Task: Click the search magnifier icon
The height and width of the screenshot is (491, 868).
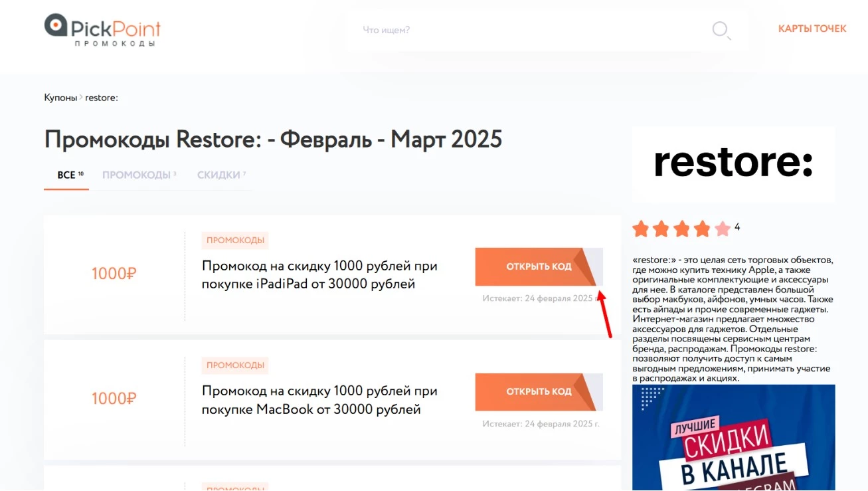Action: click(x=721, y=30)
